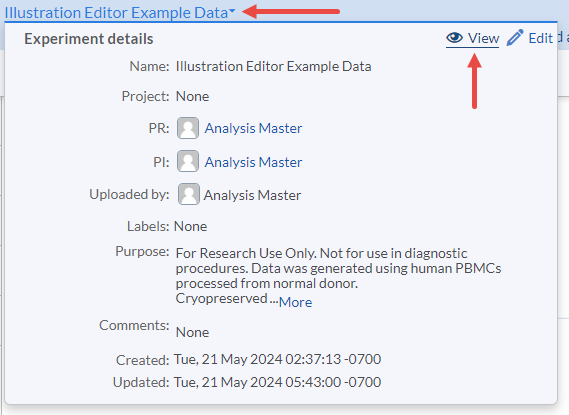Click the Experiment details heading
The image size is (569, 415).
pyautogui.click(x=89, y=39)
